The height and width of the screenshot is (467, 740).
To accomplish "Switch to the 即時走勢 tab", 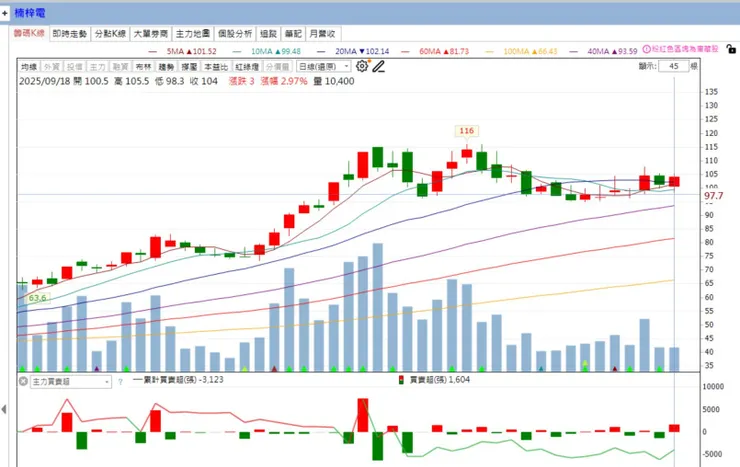I will point(69,33).
